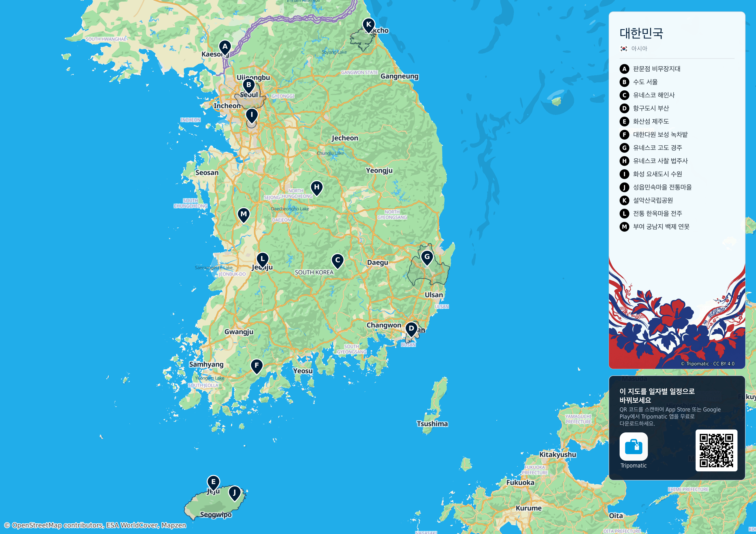Select map pin J on eastern Jeju
The image size is (756, 534).
(235, 494)
